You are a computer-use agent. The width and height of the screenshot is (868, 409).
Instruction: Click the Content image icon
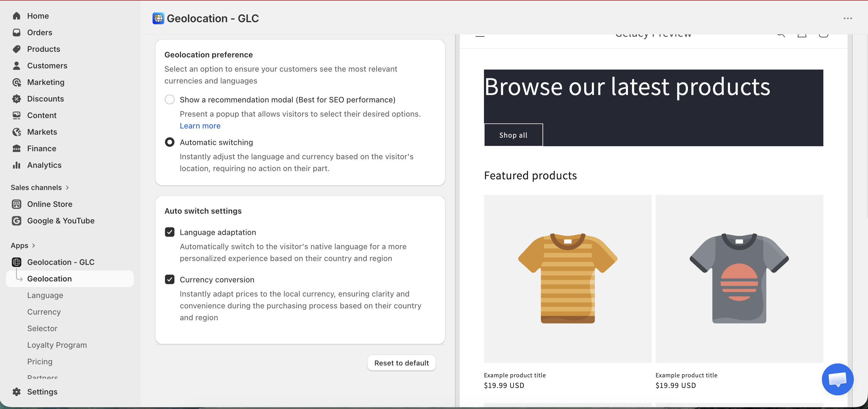point(17,115)
